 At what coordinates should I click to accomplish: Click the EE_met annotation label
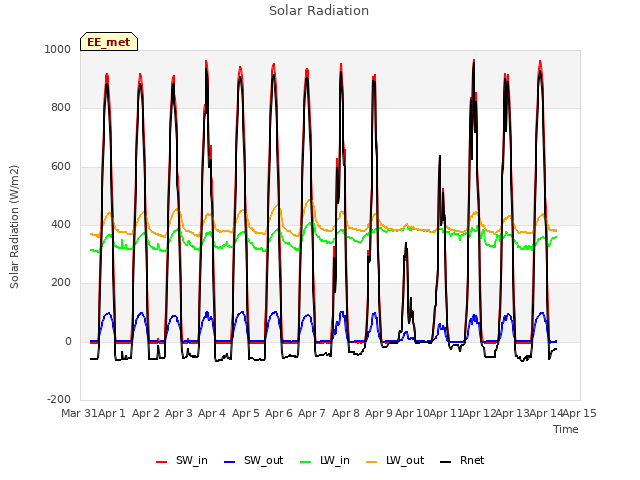coord(109,42)
